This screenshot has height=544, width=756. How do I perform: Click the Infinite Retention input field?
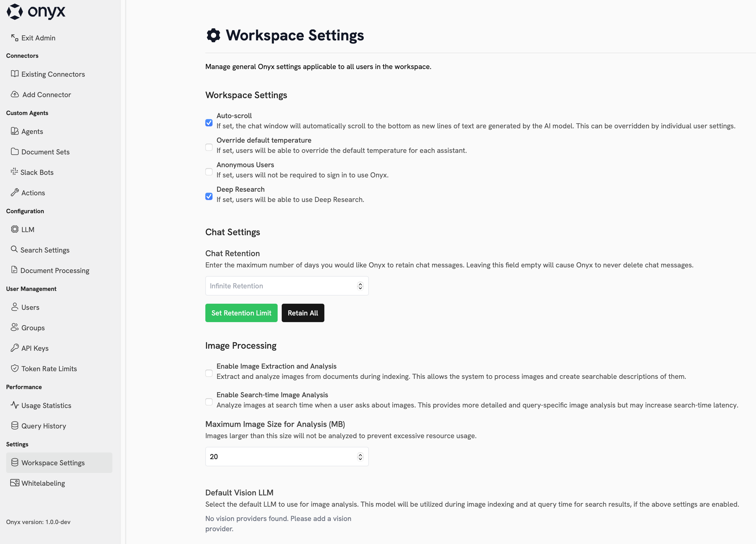(280, 286)
